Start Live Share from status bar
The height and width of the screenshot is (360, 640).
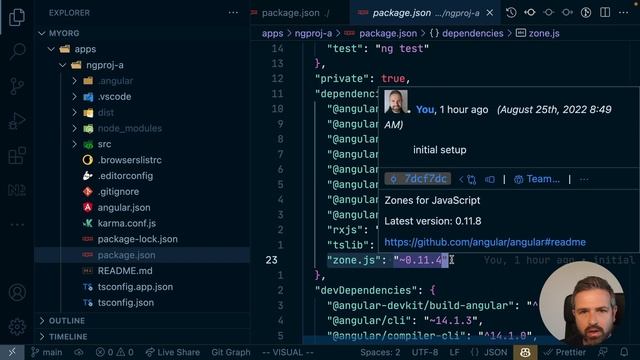pos(173,352)
